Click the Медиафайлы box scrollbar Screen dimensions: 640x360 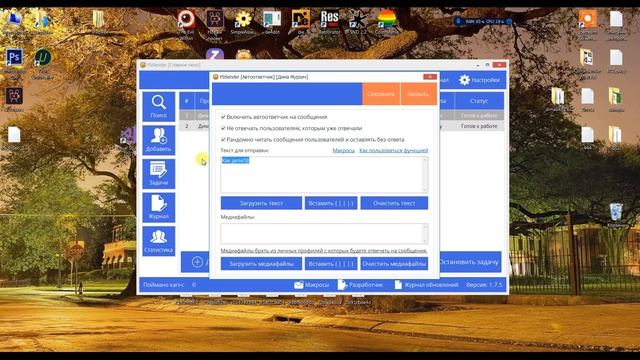(x=425, y=233)
